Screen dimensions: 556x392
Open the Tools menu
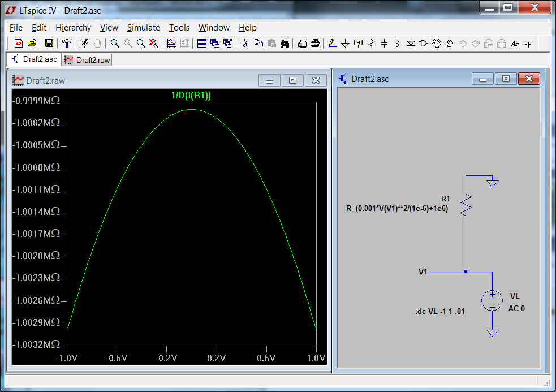(x=179, y=28)
